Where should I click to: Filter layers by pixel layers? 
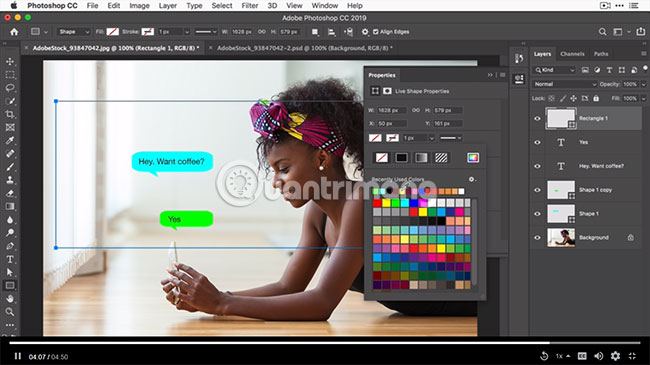(585, 70)
